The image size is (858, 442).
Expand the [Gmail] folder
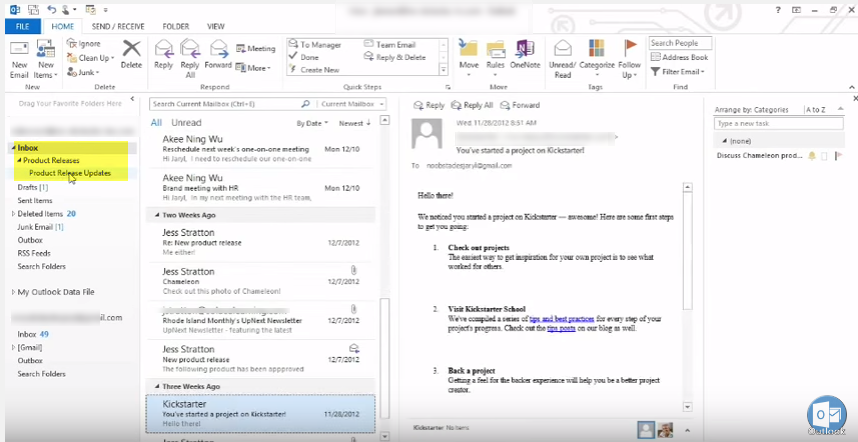click(13, 347)
